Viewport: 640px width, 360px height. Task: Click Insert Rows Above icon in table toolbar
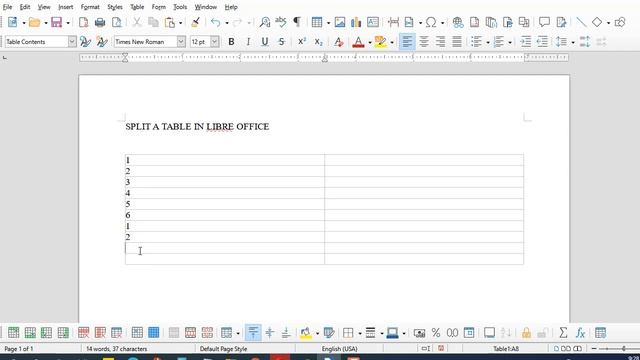[13, 333]
